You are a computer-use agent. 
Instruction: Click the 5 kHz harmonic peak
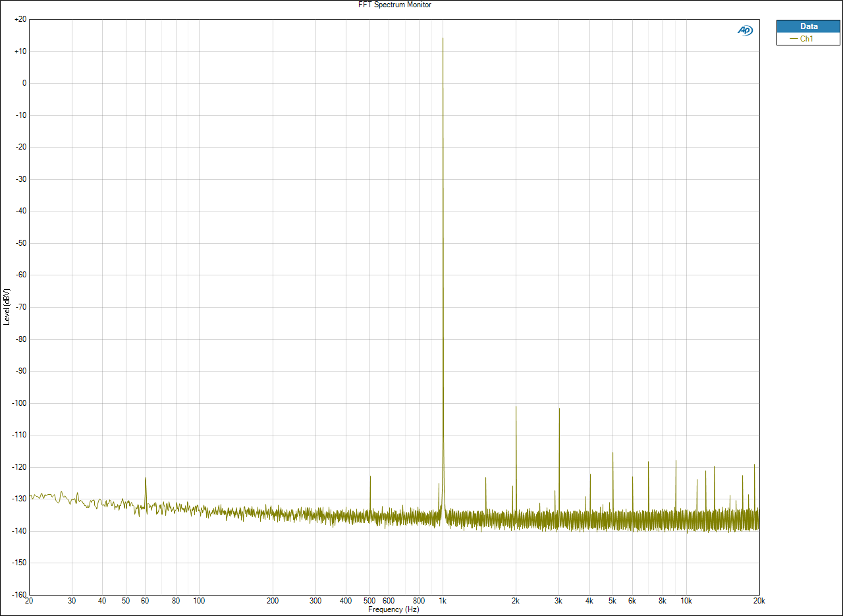(x=612, y=453)
